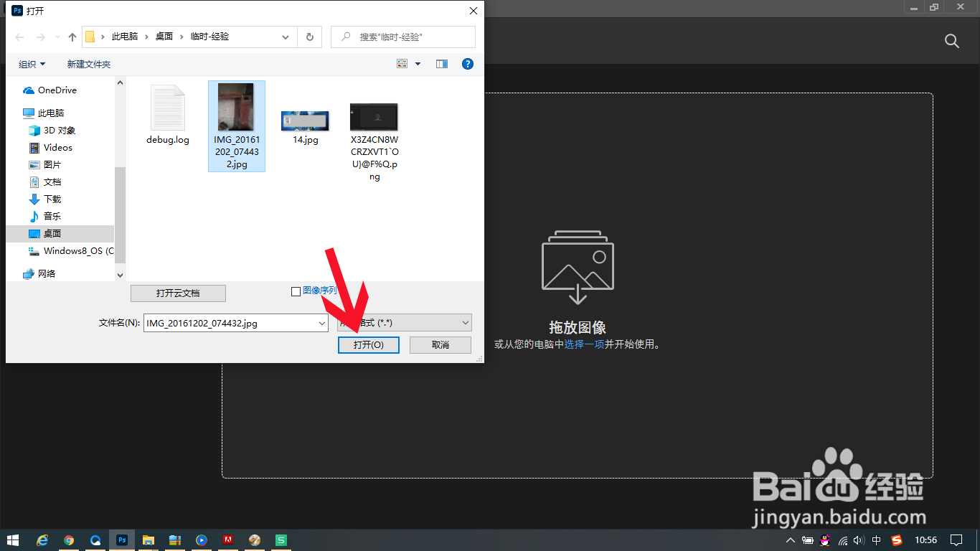Show the preview pane in the Open dialog
Screen dimensions: 980x551
[x=441, y=63]
